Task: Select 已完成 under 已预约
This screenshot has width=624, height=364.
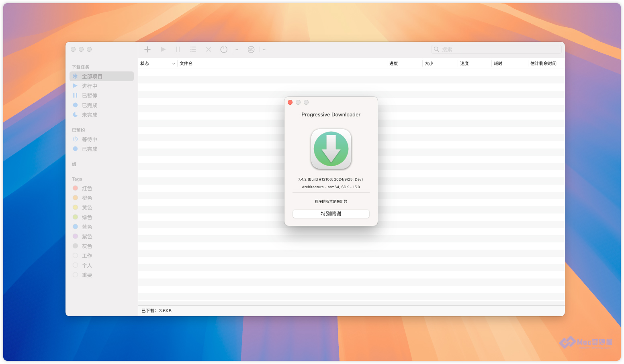Action: [x=102, y=149]
